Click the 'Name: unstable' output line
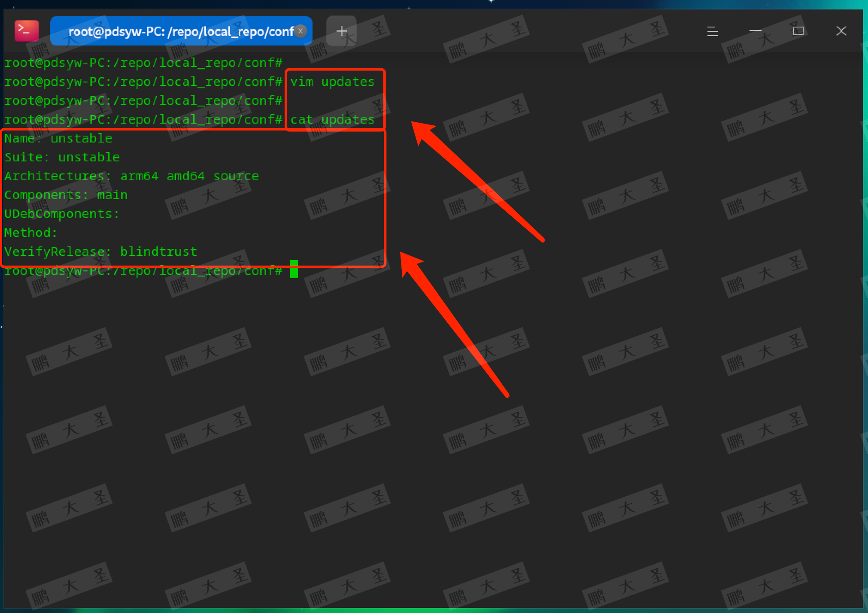This screenshot has width=868, height=613. [58, 138]
